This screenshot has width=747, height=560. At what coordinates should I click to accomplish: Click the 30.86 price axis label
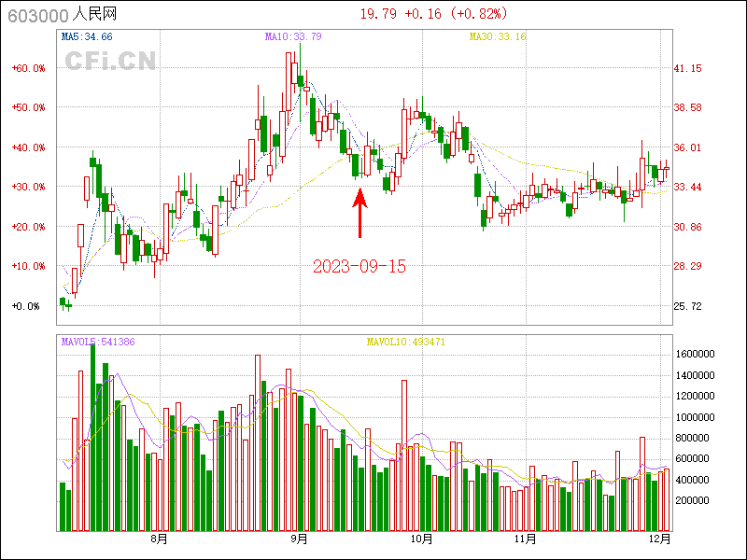click(x=687, y=227)
